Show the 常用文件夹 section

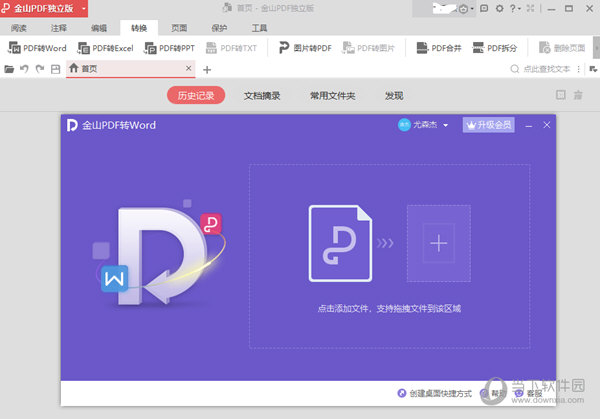pos(333,96)
